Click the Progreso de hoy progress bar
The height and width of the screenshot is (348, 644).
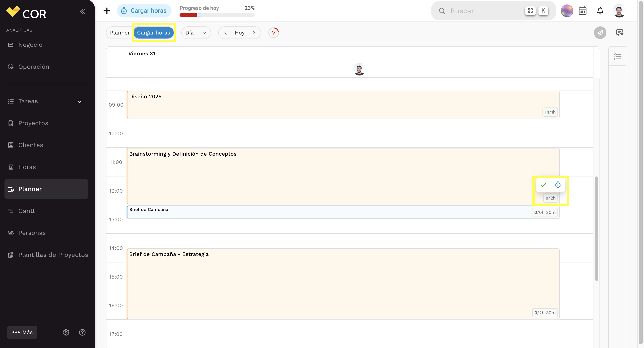(217, 15)
